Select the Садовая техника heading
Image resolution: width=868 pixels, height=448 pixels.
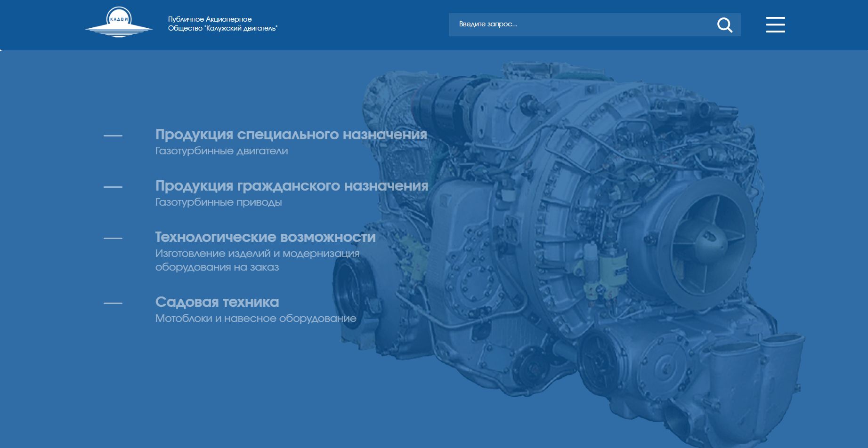point(217,302)
